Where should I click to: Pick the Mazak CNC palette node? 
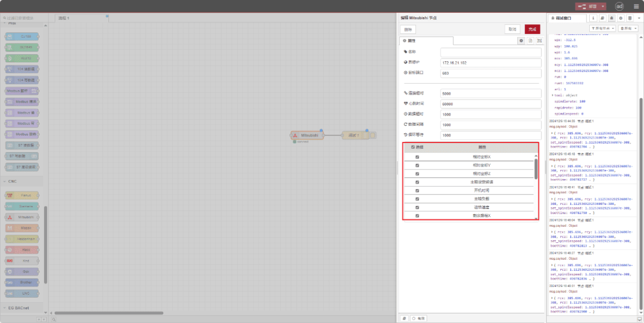[22, 228]
